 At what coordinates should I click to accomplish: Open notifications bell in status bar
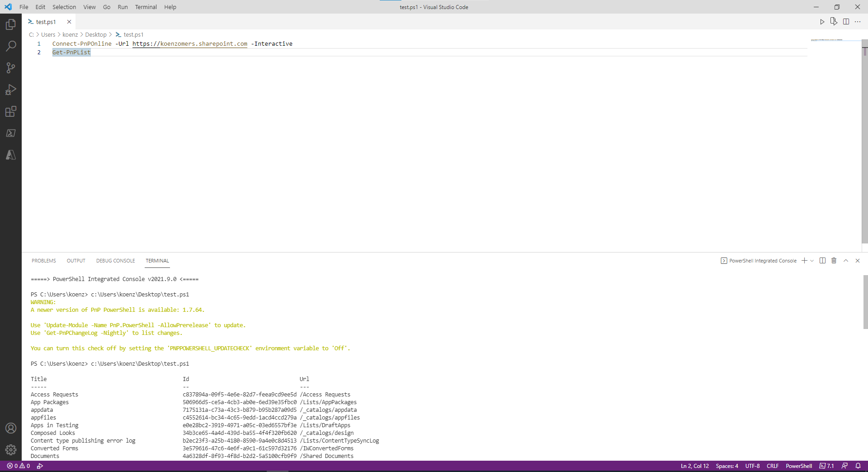[x=858, y=466]
